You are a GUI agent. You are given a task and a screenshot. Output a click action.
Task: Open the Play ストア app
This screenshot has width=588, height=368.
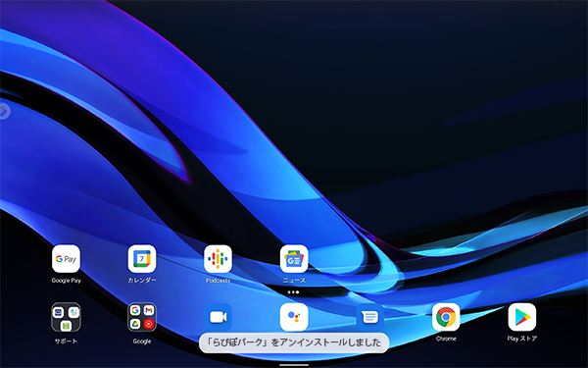(522, 317)
